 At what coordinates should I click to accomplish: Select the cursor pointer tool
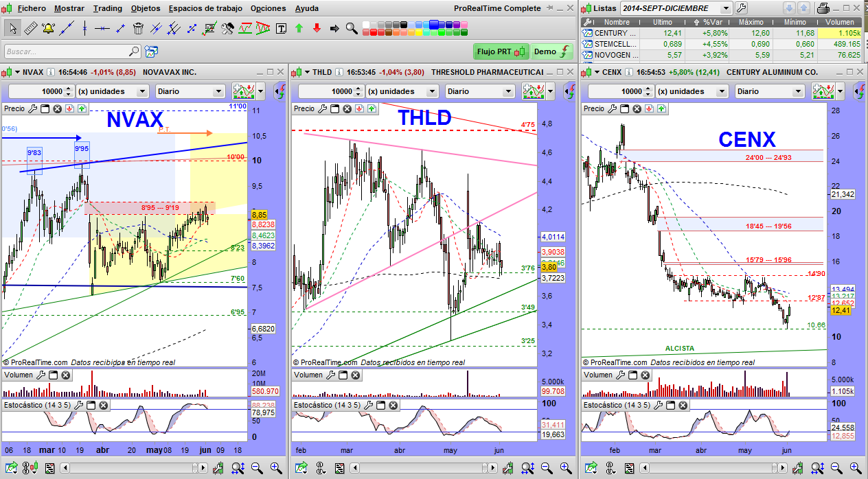[x=12, y=29]
